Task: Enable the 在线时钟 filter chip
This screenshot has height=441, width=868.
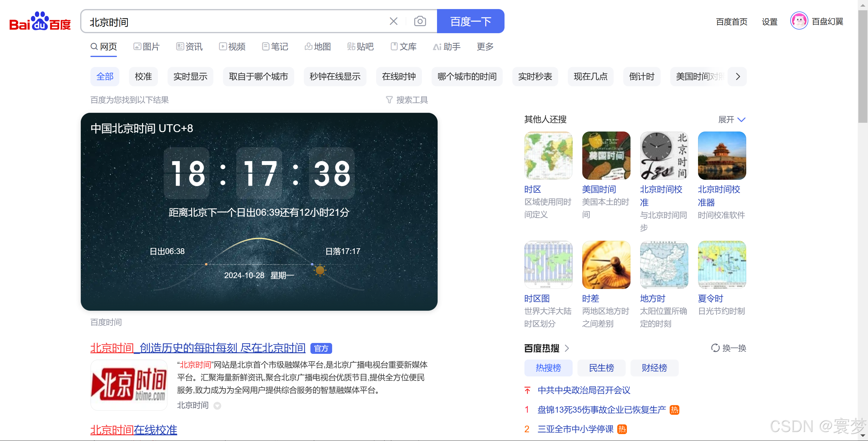Action: click(x=399, y=77)
